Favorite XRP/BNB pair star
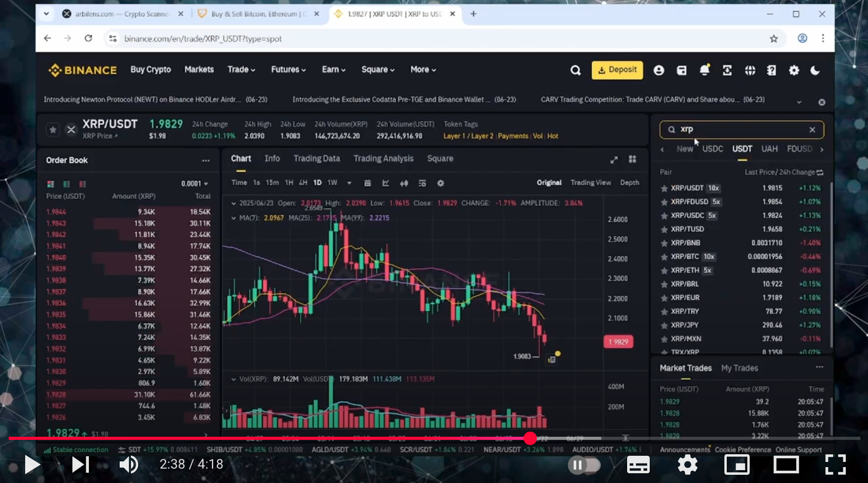 (664, 243)
